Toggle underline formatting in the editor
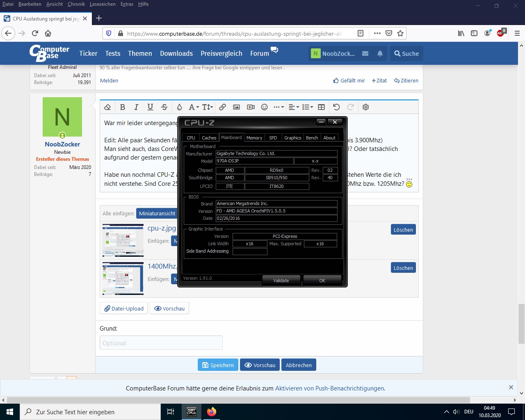 point(150,107)
